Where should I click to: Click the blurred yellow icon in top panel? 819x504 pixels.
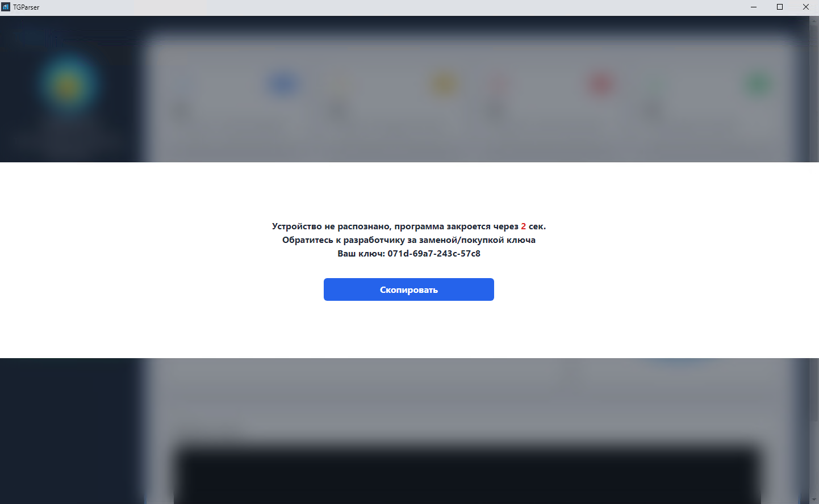(x=445, y=84)
